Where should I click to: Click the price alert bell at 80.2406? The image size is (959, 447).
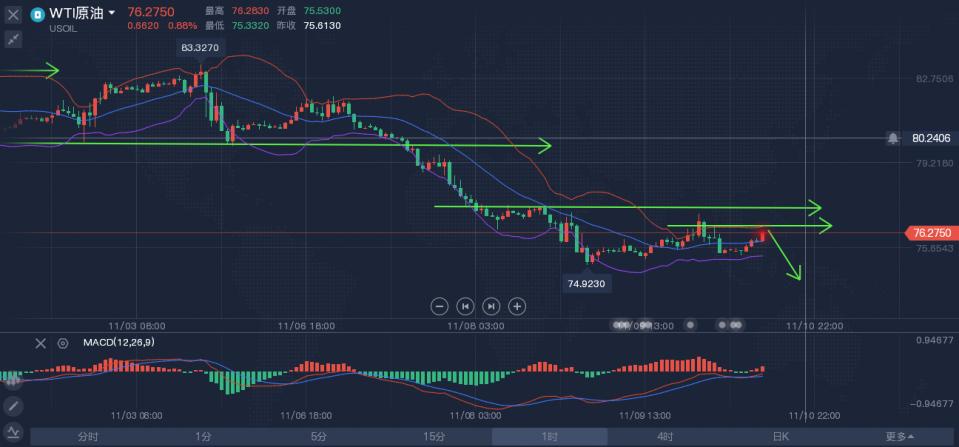click(892, 138)
